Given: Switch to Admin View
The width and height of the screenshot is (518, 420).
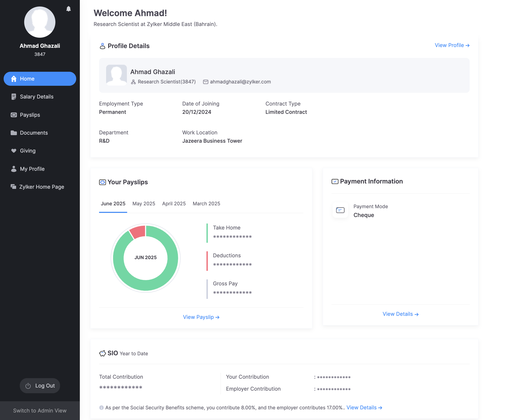Looking at the screenshot, I should coord(40,411).
